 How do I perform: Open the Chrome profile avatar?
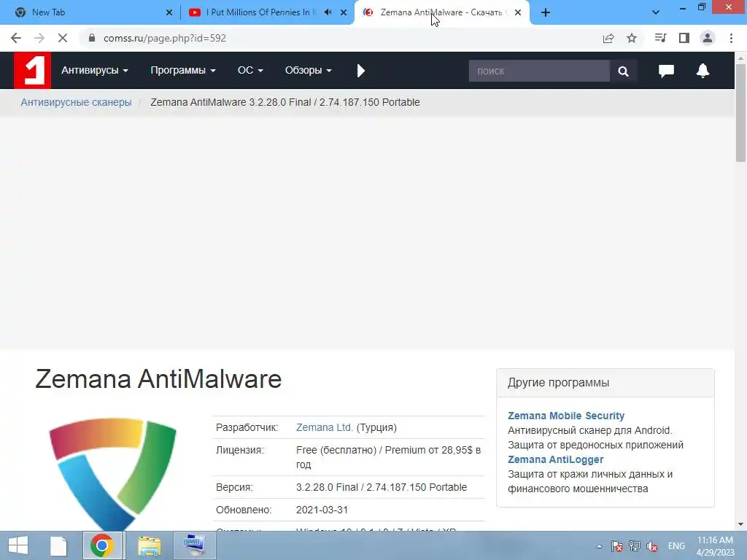click(708, 38)
